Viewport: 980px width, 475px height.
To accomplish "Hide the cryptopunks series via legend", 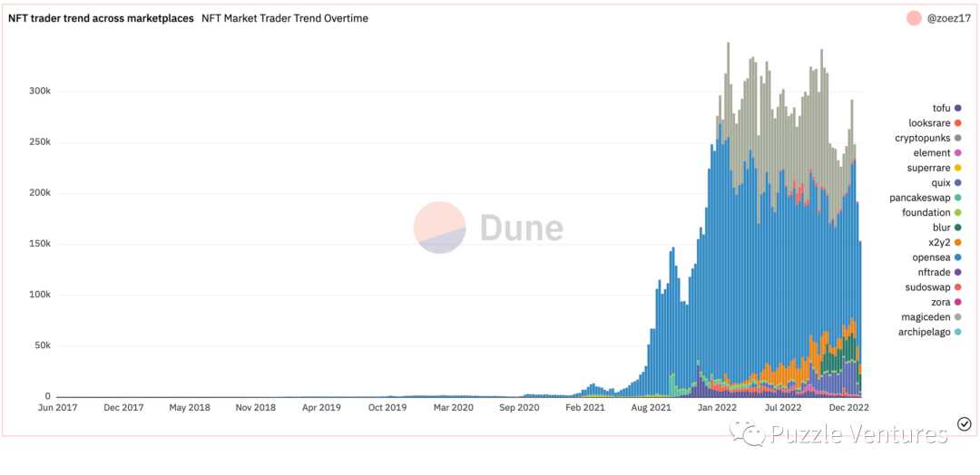I will pyautogui.click(x=923, y=139).
